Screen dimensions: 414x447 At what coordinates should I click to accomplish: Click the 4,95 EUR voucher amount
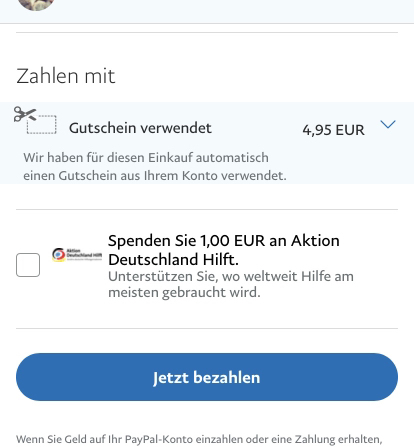(x=333, y=130)
